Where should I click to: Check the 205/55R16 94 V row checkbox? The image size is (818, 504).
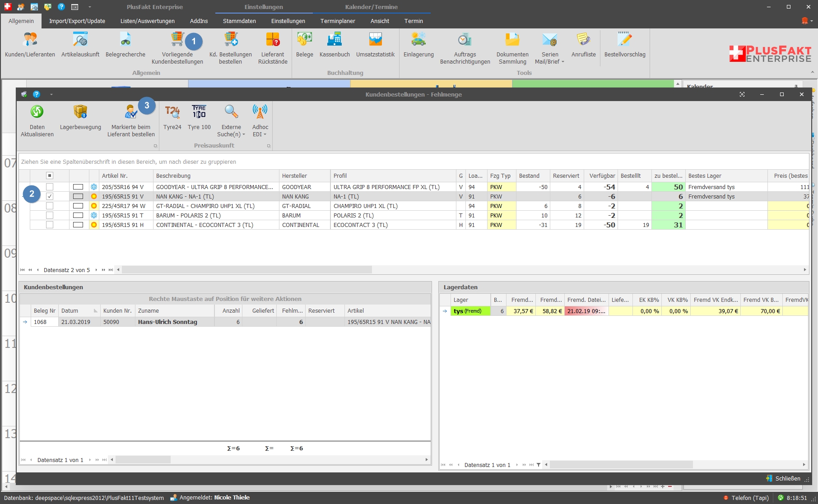50,187
